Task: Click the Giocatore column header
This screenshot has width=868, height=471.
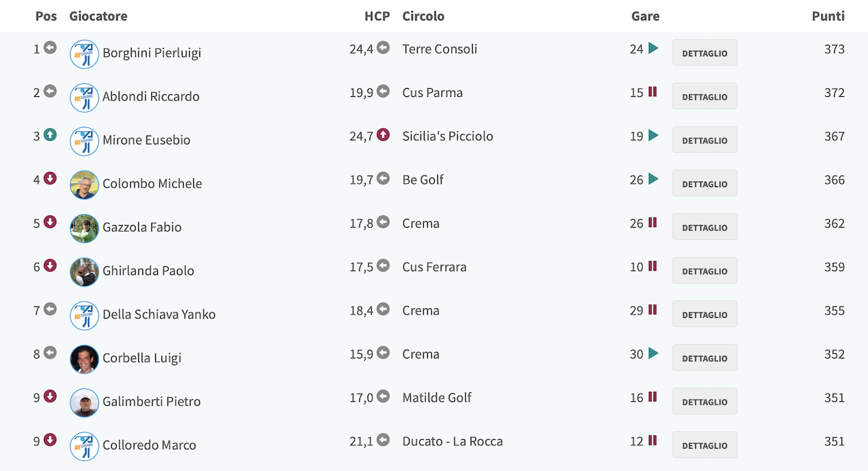Action: 98,16
